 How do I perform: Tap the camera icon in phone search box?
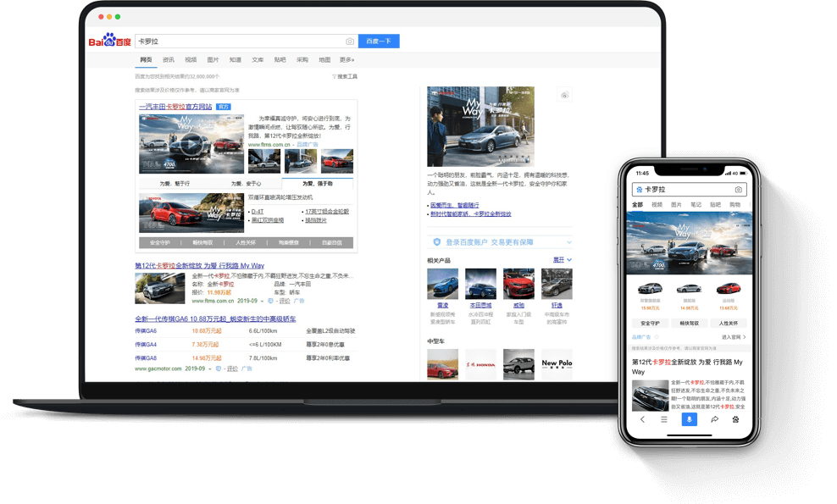pos(738,190)
